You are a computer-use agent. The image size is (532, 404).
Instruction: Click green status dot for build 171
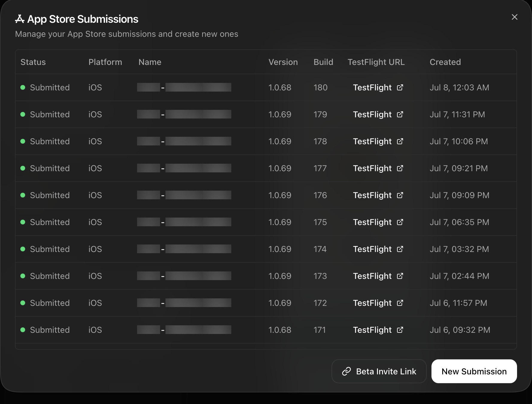pyautogui.click(x=23, y=330)
